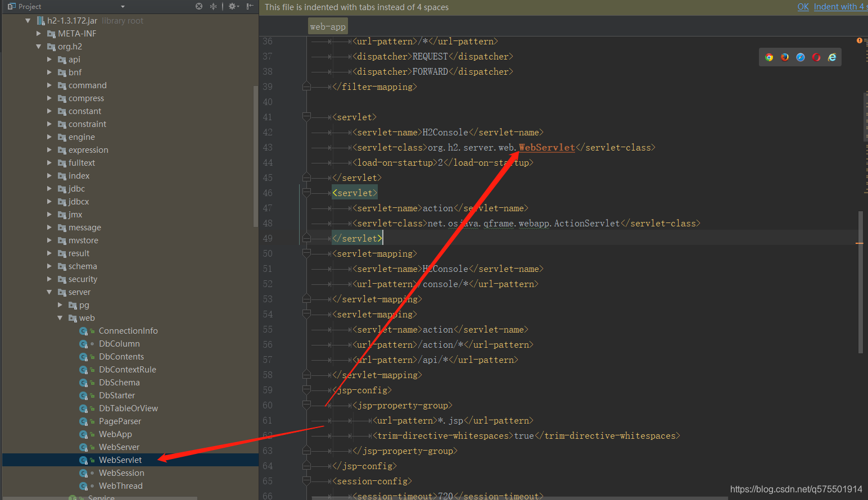Select DbSchema class in tree
The image size is (868, 500).
[x=119, y=383]
